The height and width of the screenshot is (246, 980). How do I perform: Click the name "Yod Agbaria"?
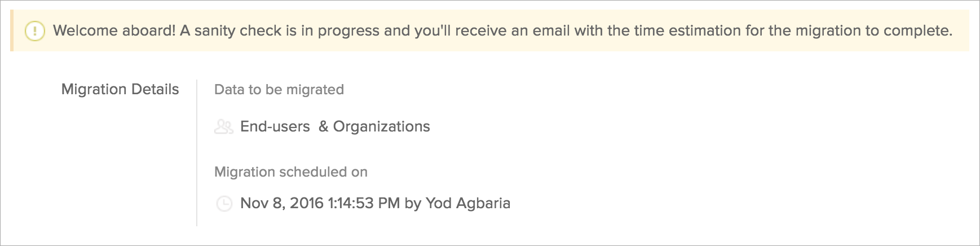[x=468, y=203]
